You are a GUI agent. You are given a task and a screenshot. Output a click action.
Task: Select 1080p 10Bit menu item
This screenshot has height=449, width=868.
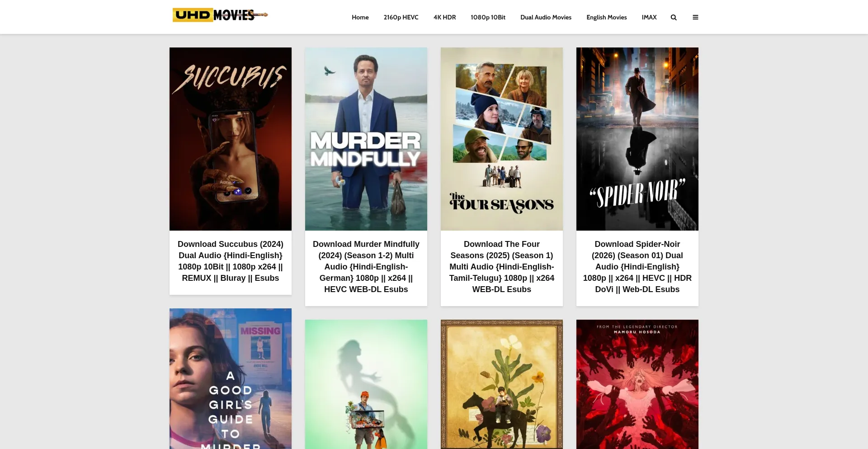coord(488,17)
